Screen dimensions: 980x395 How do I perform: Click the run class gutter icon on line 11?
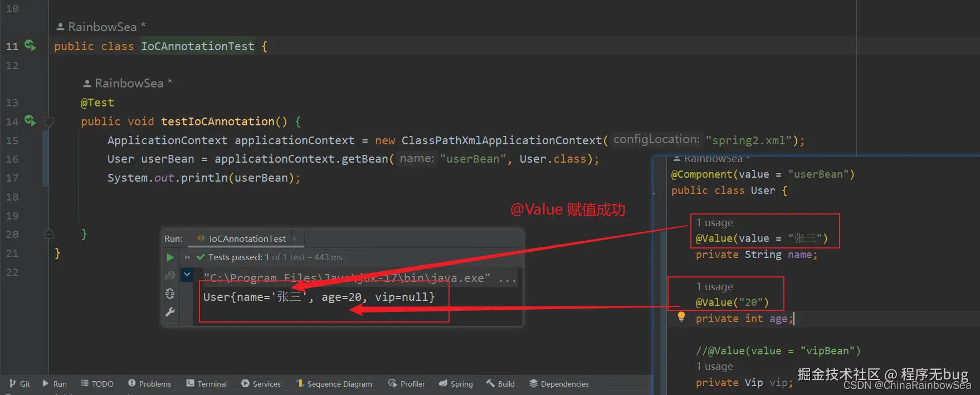tap(30, 46)
